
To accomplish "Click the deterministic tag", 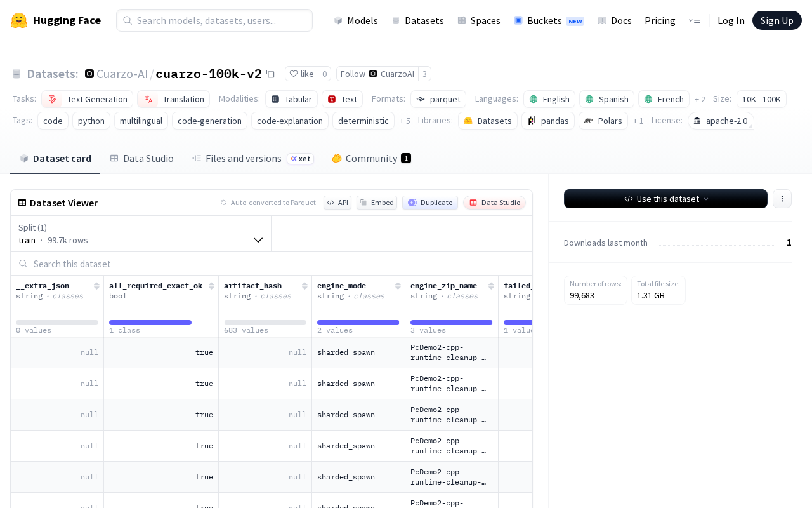I will click(x=363, y=121).
